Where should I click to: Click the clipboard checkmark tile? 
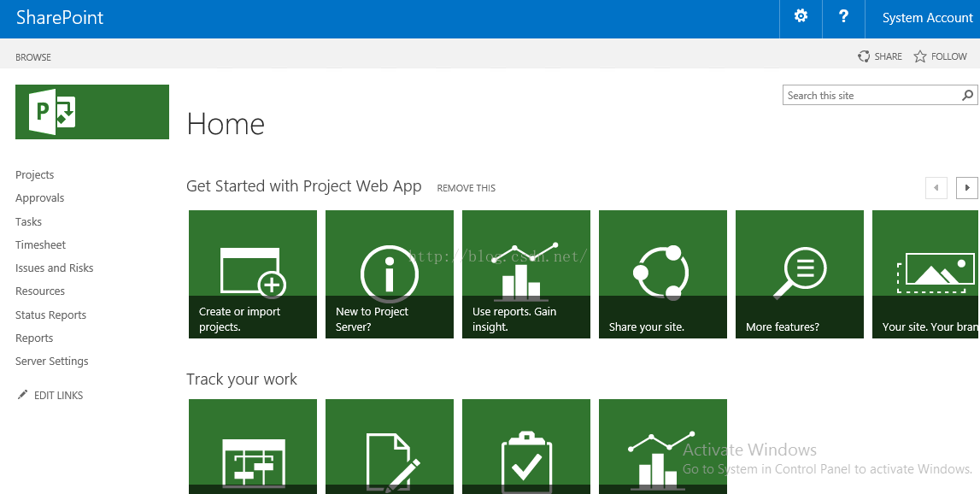click(x=526, y=446)
